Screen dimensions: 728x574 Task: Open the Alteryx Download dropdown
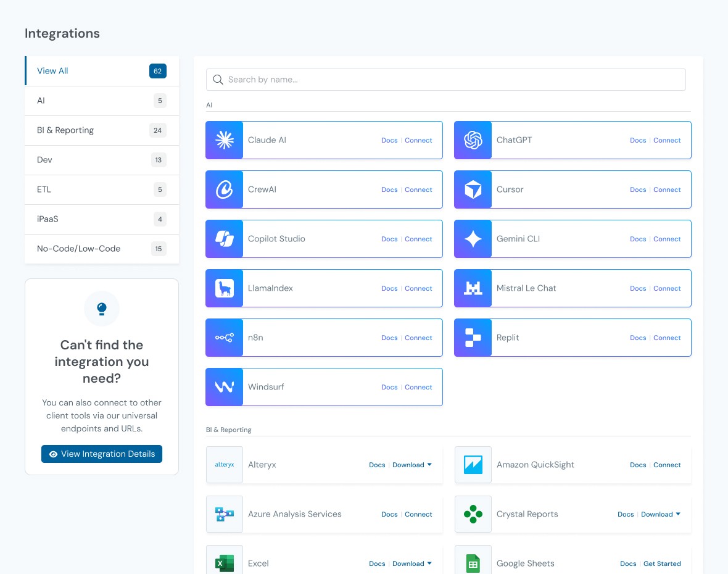412,465
